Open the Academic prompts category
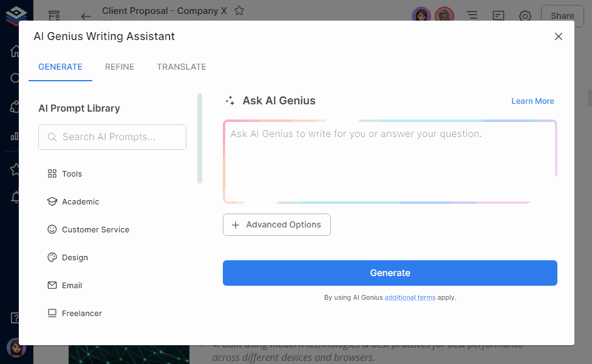The height and width of the screenshot is (364, 592). [79, 201]
